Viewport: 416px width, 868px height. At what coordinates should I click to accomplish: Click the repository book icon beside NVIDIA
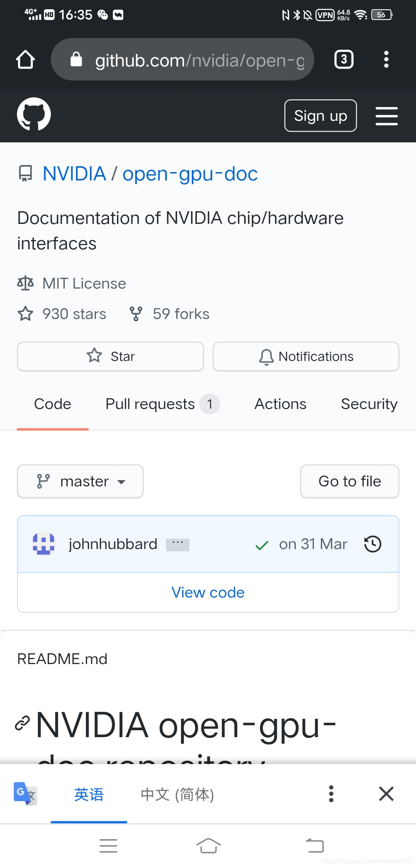(25, 174)
